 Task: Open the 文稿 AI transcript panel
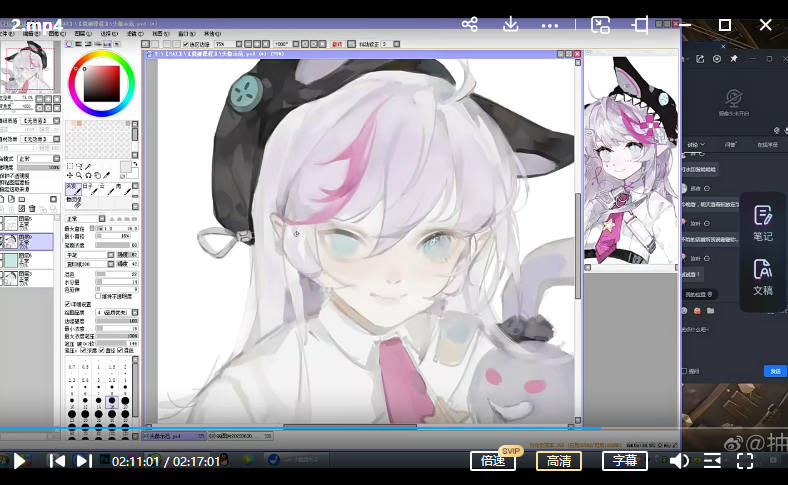[x=762, y=277]
